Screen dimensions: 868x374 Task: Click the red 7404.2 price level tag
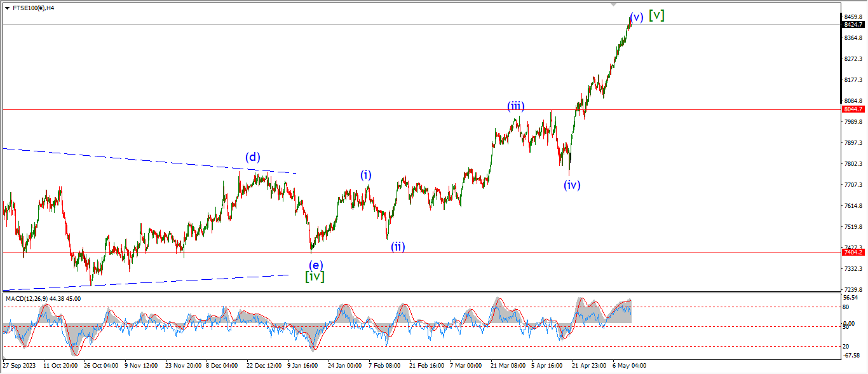click(852, 253)
